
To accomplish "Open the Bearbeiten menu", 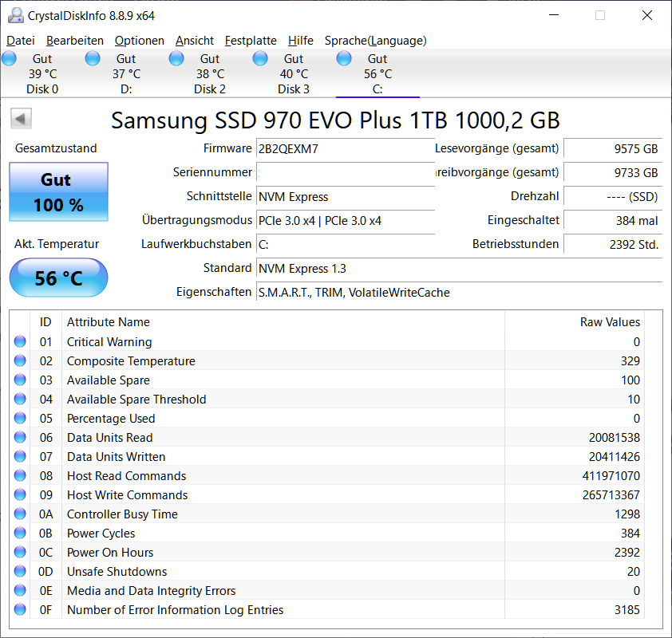I will pyautogui.click(x=75, y=41).
